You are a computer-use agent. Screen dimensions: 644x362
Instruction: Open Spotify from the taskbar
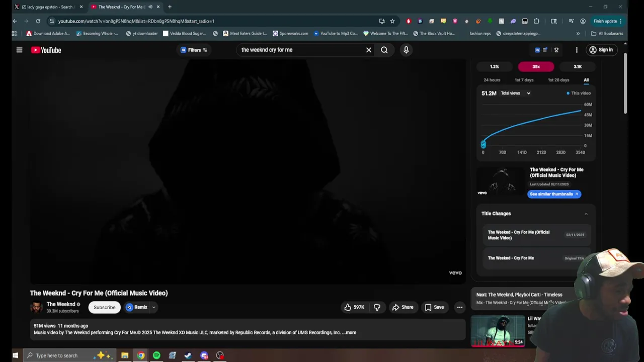point(156,355)
